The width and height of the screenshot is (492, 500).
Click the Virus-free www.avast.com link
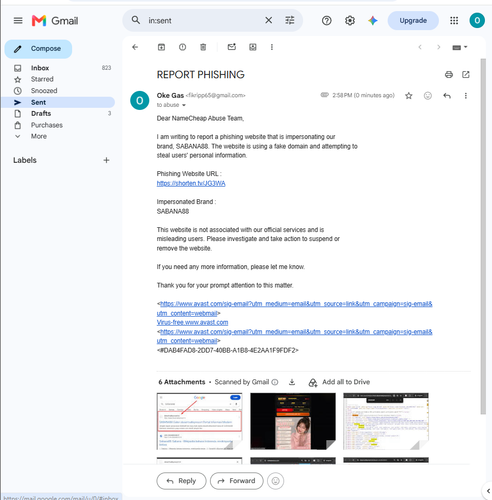pyautogui.click(x=192, y=323)
